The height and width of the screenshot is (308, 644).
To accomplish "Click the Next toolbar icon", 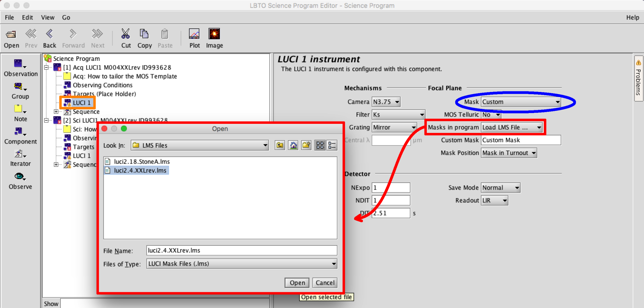I will 97,34.
